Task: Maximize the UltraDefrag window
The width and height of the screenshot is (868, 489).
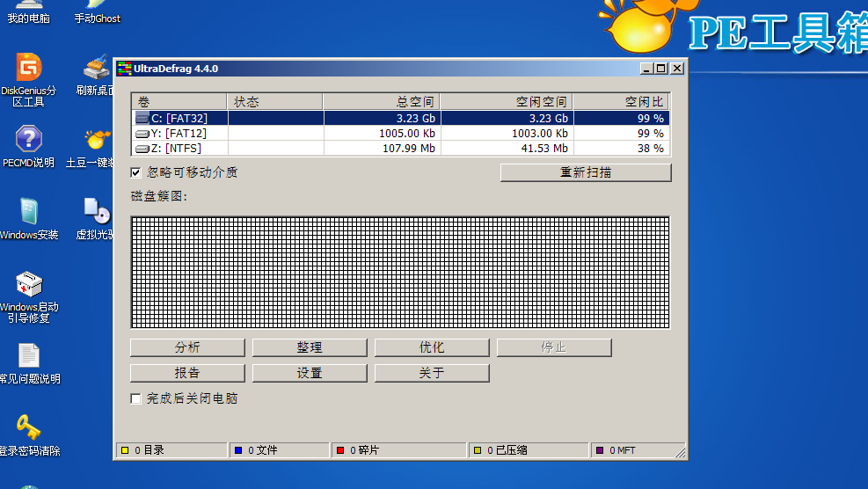Action: [x=661, y=69]
